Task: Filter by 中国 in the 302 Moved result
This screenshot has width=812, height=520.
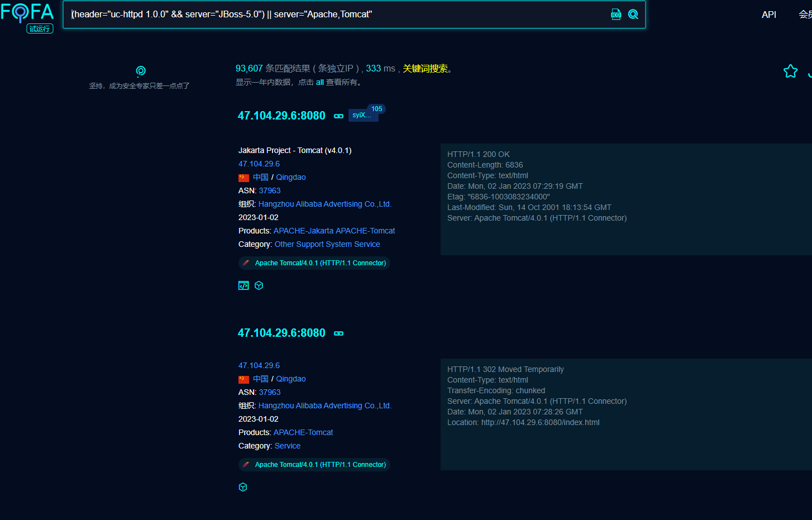Action: point(261,379)
